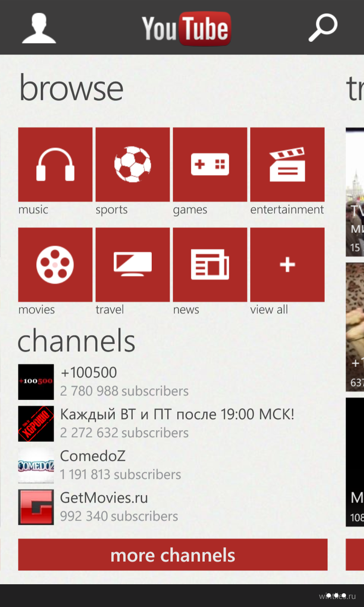Tap the view all plus tile
Viewport: 364px width, 607px height.
coord(287,265)
